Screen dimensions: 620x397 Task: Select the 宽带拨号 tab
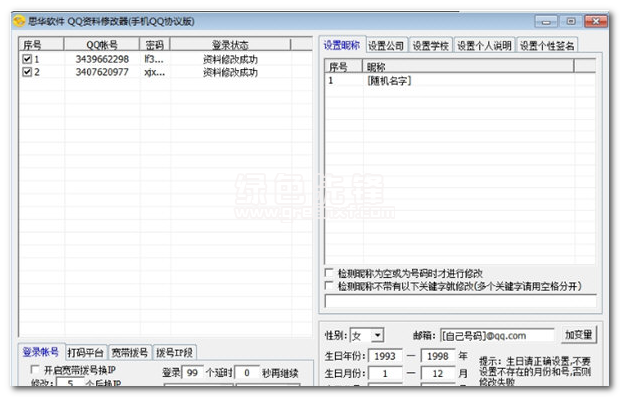coord(130,352)
